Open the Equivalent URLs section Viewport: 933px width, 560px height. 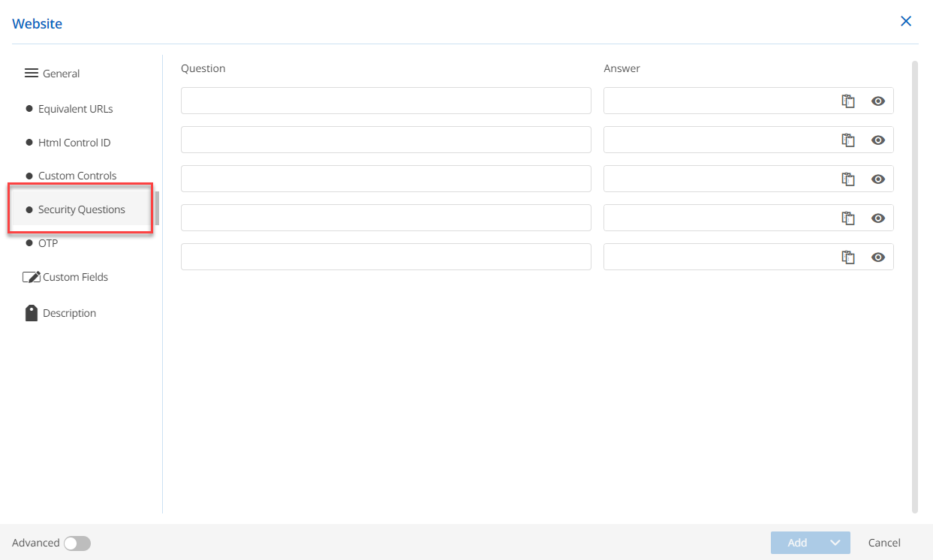click(75, 108)
